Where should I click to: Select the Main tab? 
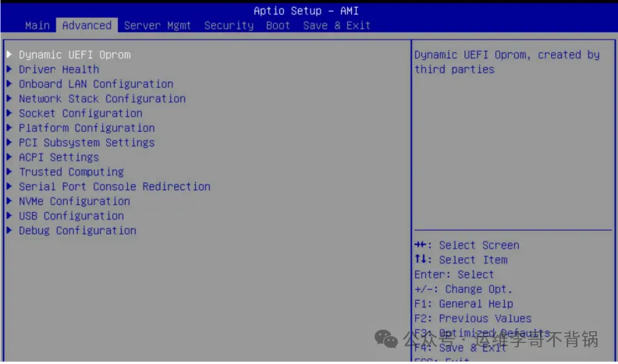pyautogui.click(x=37, y=26)
